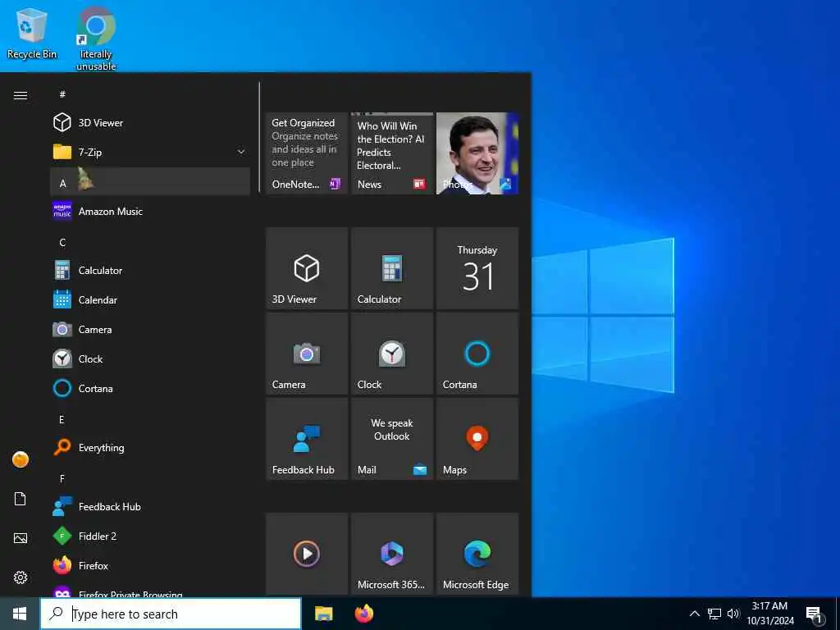Open Calendar in the app list

tap(150, 300)
